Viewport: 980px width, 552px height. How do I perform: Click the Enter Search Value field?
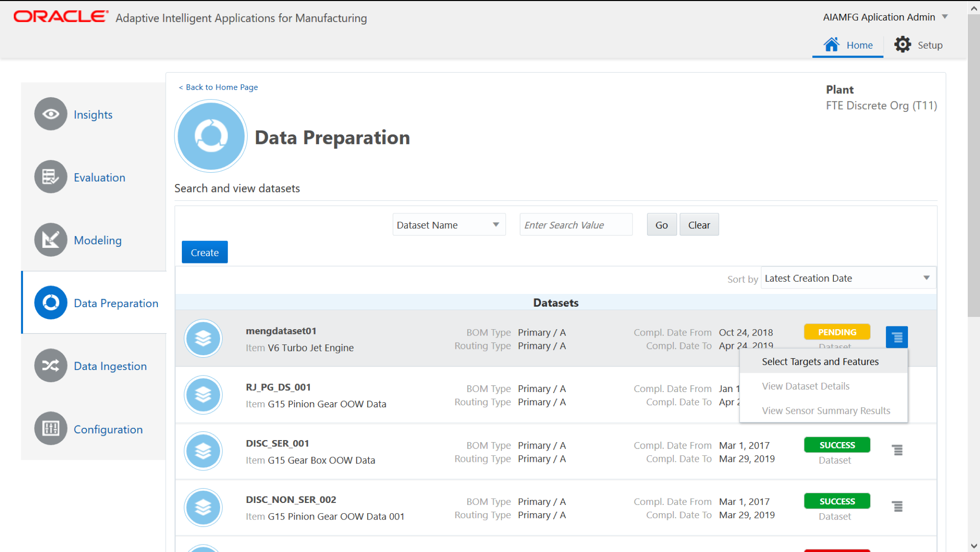(576, 225)
